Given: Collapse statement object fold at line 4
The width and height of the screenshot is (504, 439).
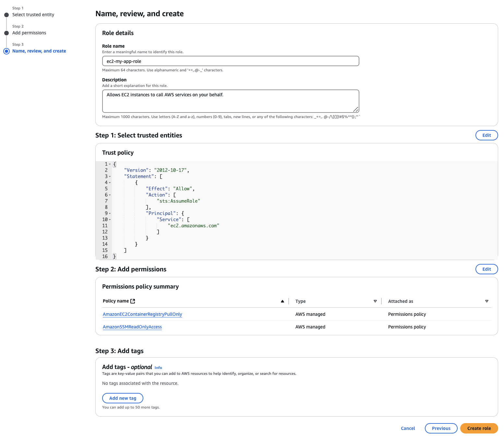Looking at the screenshot, I should (x=110, y=183).
